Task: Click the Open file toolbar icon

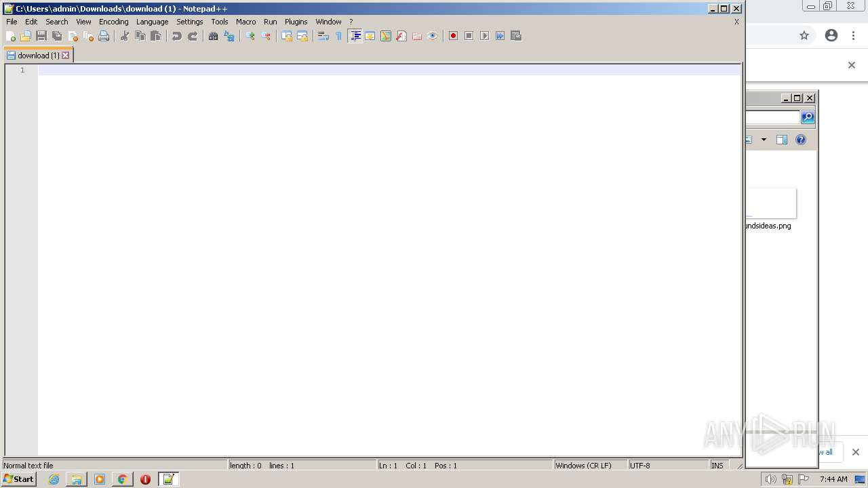Action: click(x=26, y=36)
